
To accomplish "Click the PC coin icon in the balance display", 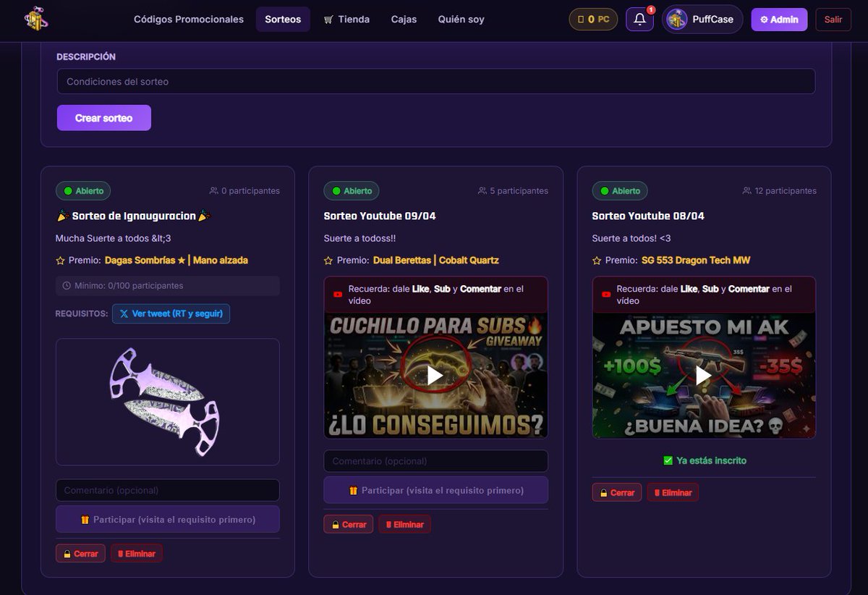I will 580,20.
